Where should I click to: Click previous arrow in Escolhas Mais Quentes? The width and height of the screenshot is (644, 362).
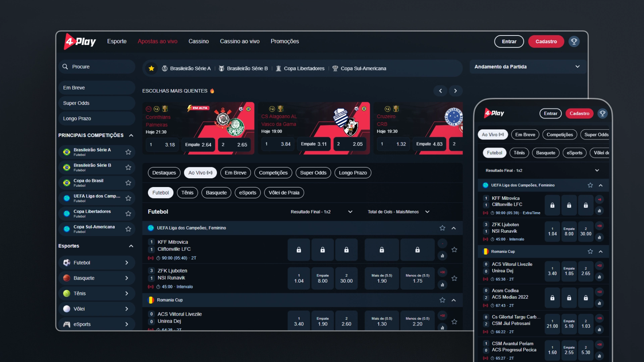click(440, 91)
